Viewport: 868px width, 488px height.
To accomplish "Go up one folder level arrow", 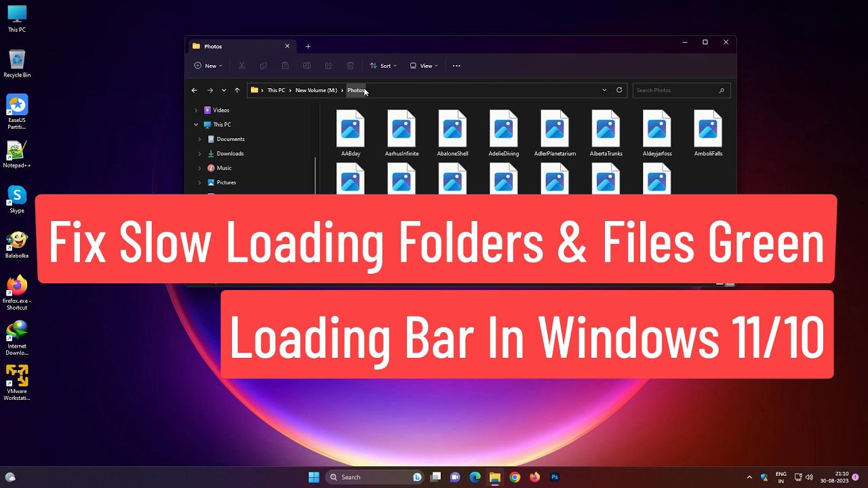I will click(x=237, y=90).
